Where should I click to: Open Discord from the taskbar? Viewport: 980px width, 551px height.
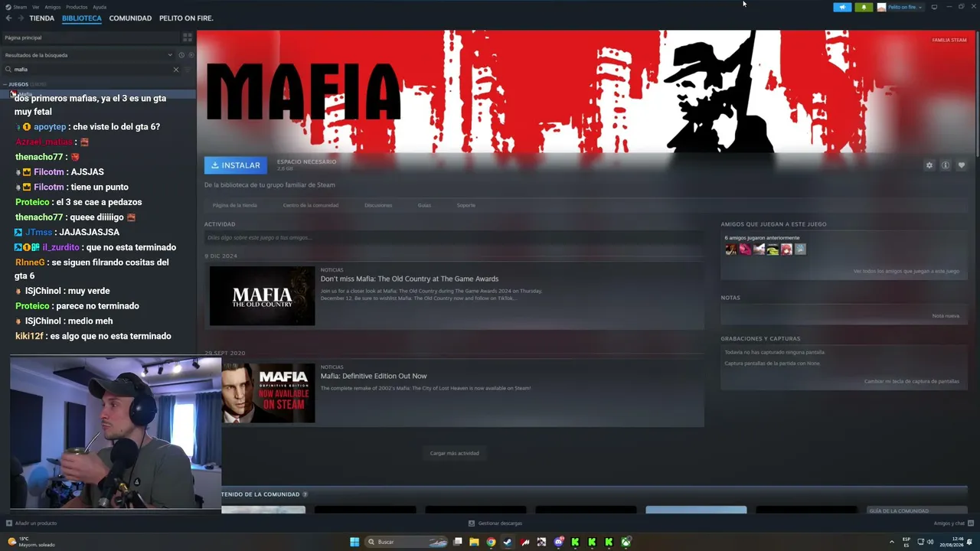point(558,542)
